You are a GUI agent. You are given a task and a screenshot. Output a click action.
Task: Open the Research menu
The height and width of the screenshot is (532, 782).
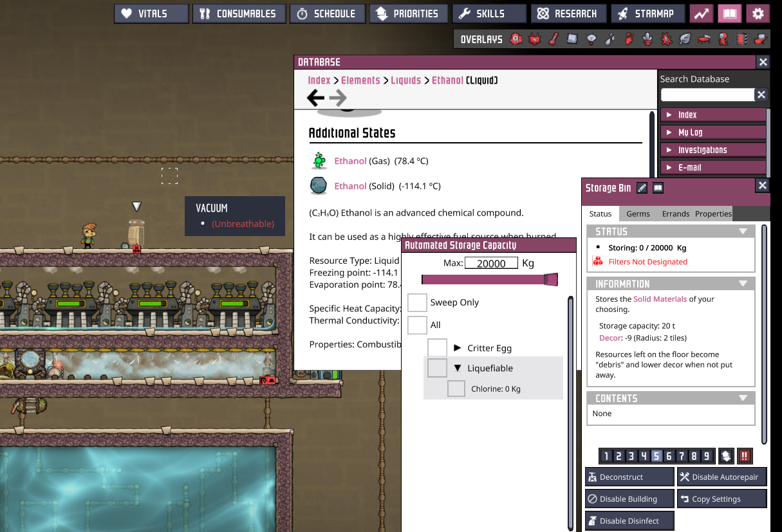pyautogui.click(x=567, y=14)
